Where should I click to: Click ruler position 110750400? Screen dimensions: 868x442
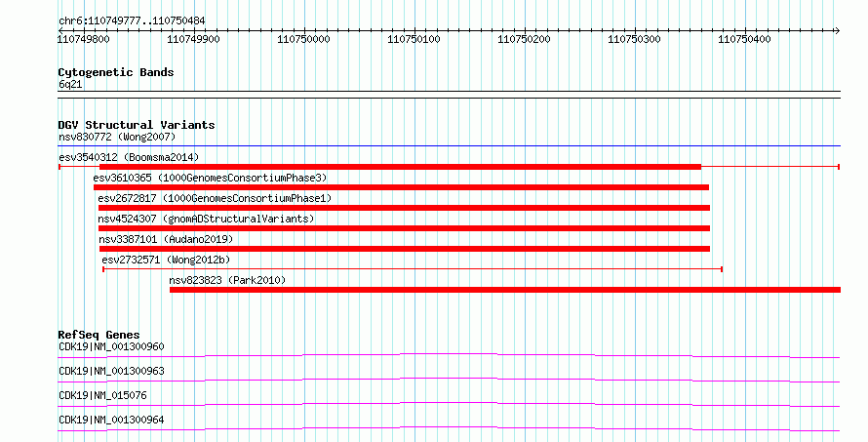[x=744, y=39]
